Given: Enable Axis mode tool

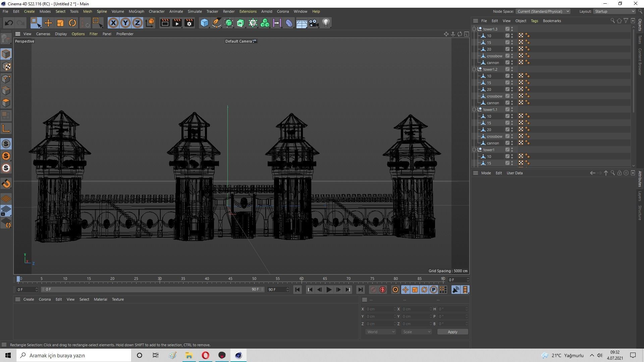Looking at the screenshot, I should pos(6,128).
